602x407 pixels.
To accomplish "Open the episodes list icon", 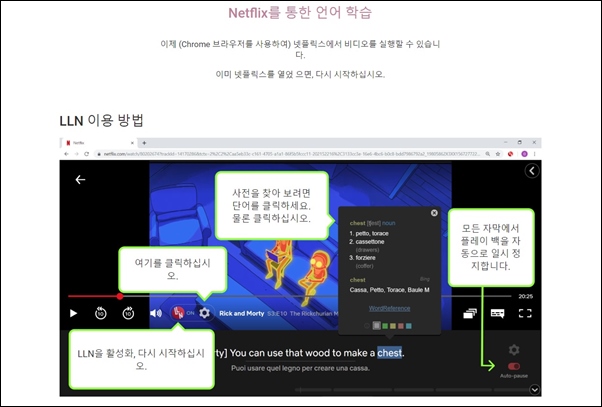I will point(470,313).
